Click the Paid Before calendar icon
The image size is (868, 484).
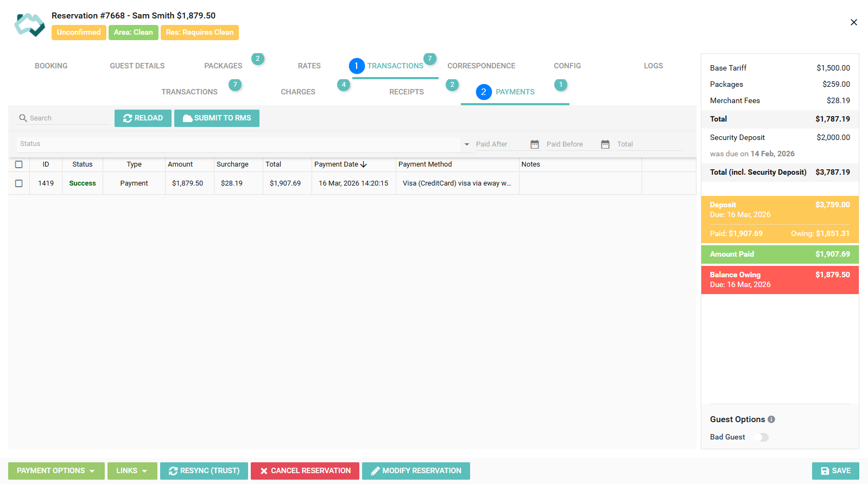click(x=605, y=144)
